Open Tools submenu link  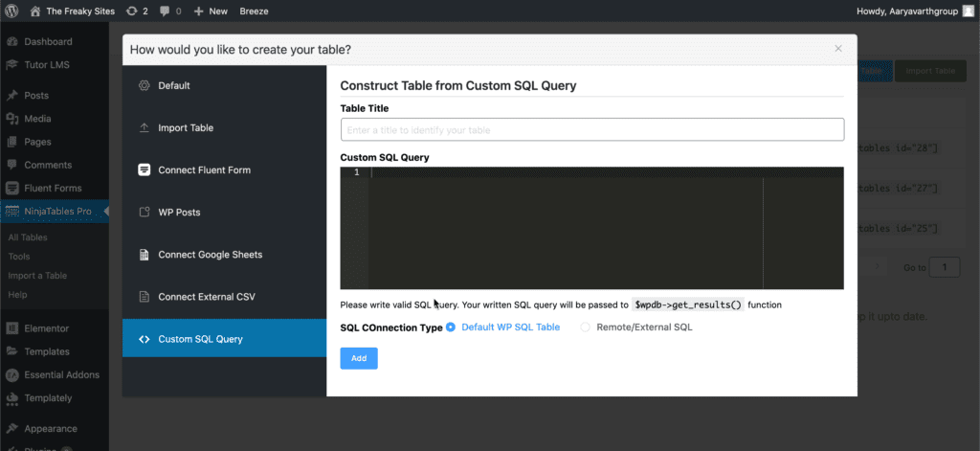[x=19, y=256]
